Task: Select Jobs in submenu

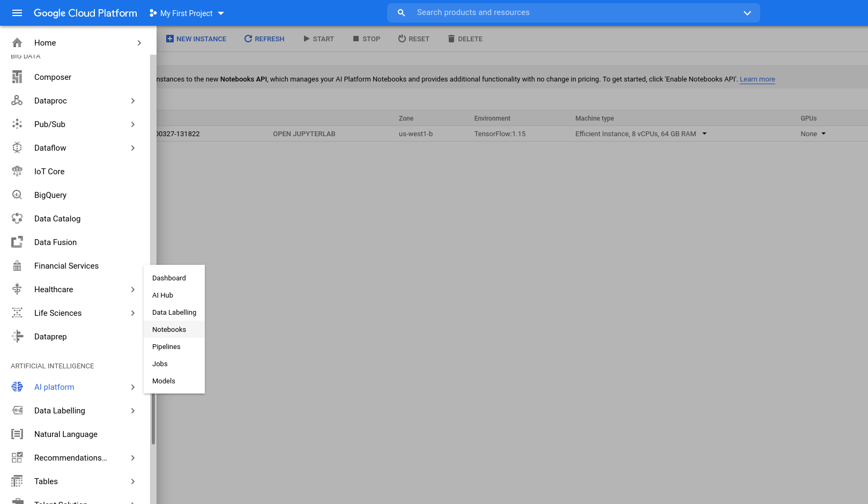Action: click(x=174, y=364)
